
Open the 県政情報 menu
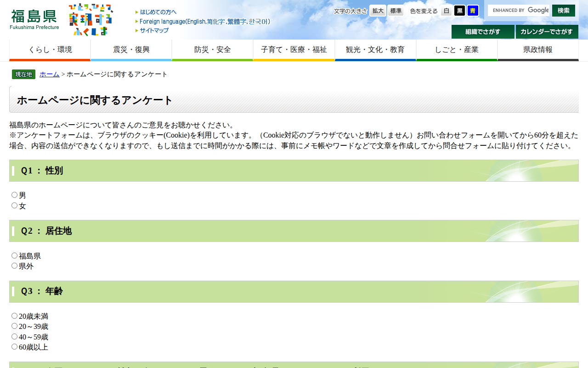click(x=538, y=50)
